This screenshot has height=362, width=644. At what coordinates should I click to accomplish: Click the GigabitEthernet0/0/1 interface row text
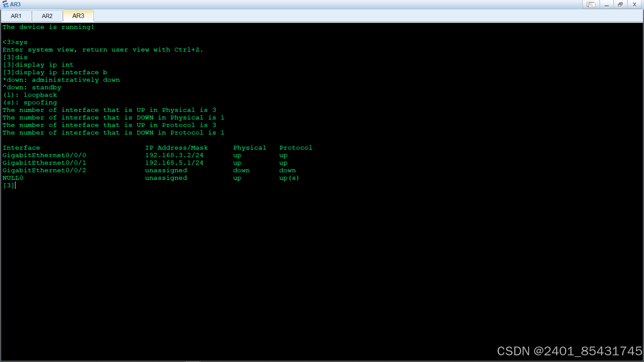pos(44,163)
